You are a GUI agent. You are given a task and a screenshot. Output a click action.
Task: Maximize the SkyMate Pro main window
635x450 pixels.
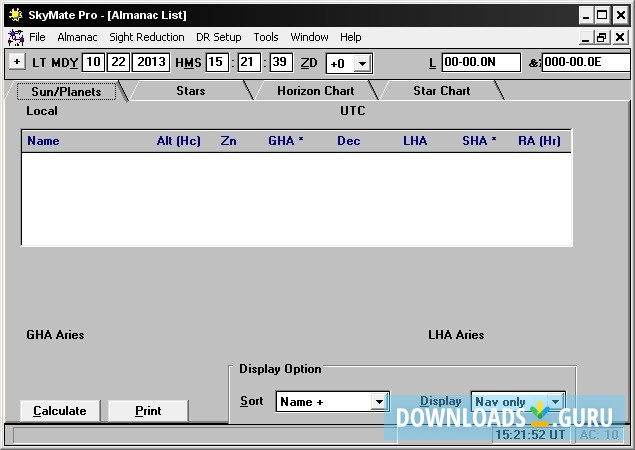coord(602,15)
